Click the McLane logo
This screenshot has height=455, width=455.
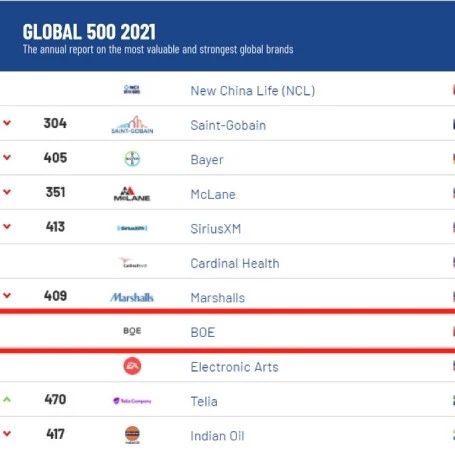(132, 194)
